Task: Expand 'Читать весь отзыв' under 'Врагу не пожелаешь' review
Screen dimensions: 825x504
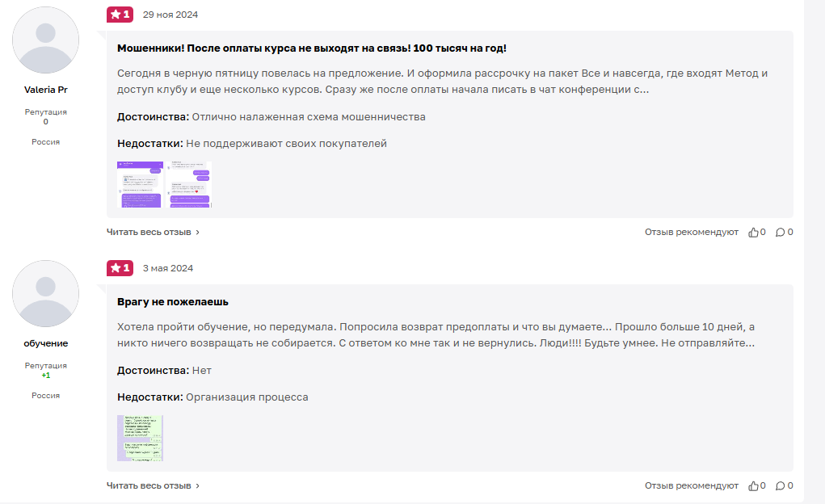Action: coord(152,486)
